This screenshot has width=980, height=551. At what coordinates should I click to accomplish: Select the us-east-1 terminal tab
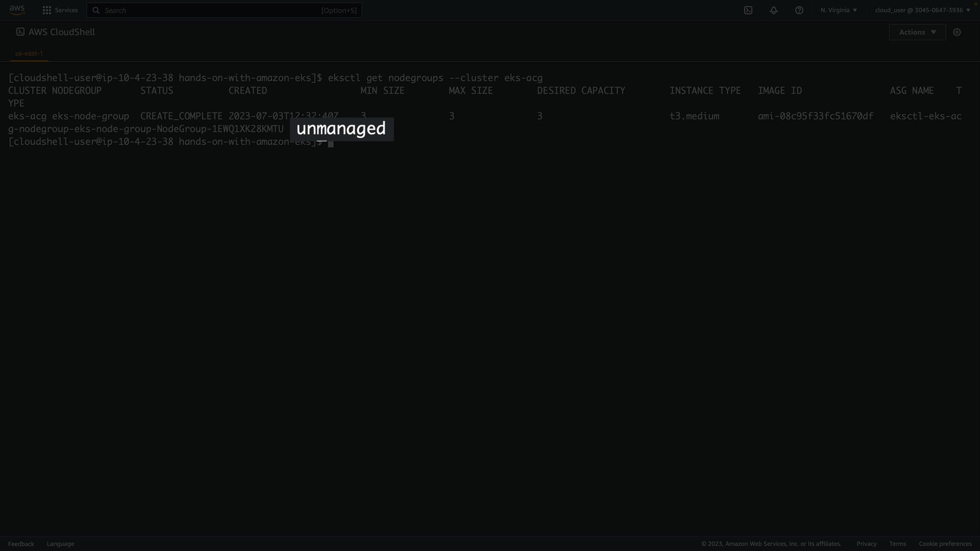29,53
